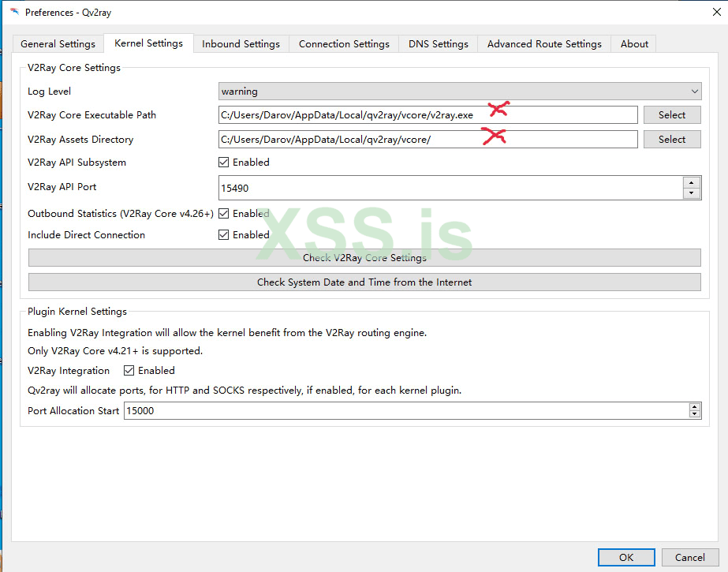Confirm preferences with the OK button

[x=626, y=557]
